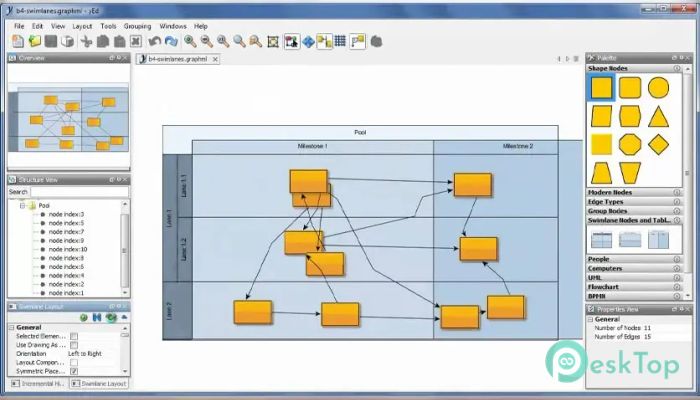
Task: Collapse General section in Properties View
Action: coord(590,319)
